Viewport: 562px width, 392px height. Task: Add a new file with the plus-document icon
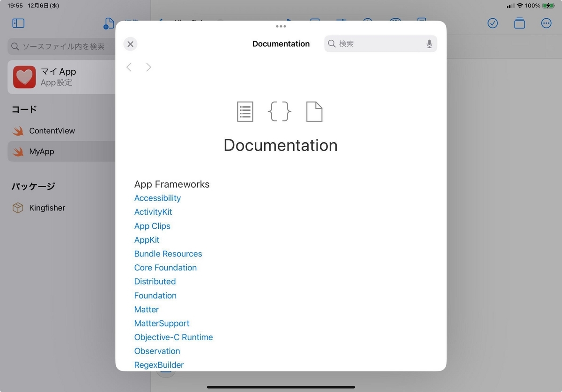point(109,23)
